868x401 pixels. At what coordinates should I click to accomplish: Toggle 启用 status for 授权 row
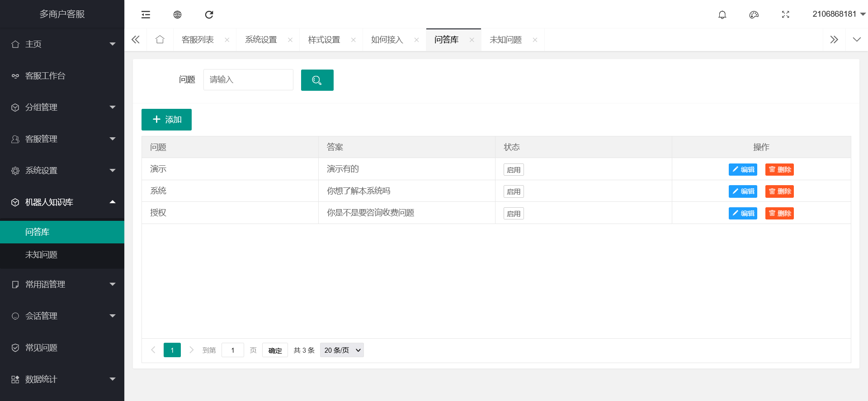[x=514, y=214]
